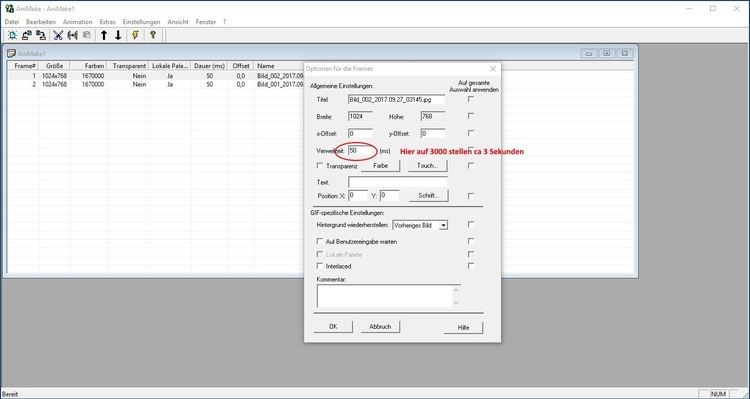Open the Einstellungen menu

pyautogui.click(x=142, y=22)
